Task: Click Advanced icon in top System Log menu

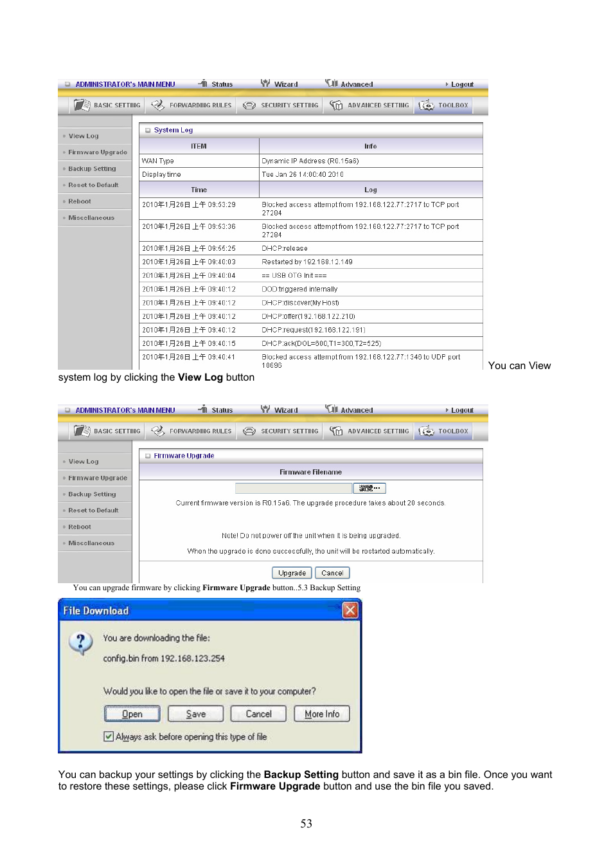Action: click(x=332, y=84)
